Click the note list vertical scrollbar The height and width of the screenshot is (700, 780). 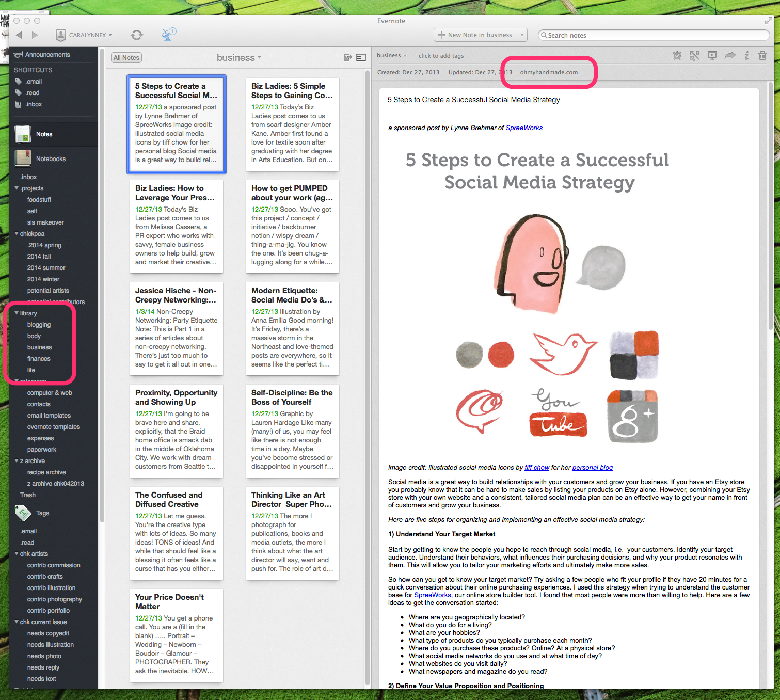tap(368, 377)
